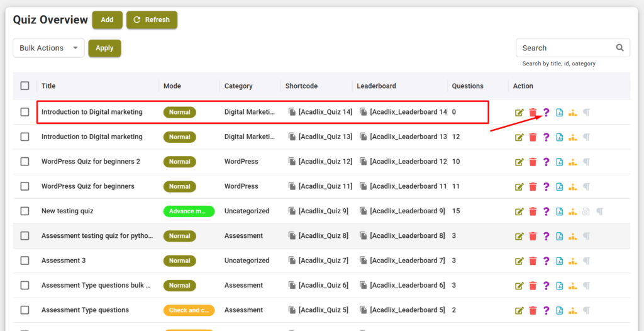Select Assessment Type questions bulk checkbox
Image resolution: width=644 pixels, height=331 pixels.
pos(25,285)
